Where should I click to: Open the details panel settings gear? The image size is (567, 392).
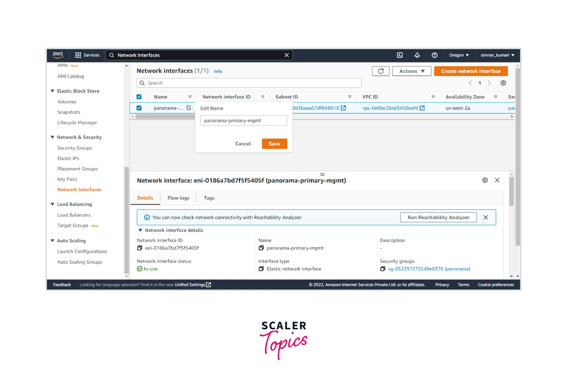(485, 180)
